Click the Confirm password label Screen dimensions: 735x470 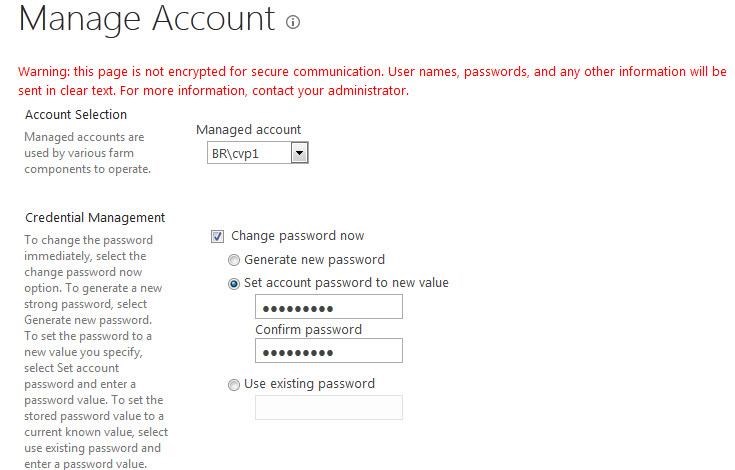pyautogui.click(x=308, y=329)
